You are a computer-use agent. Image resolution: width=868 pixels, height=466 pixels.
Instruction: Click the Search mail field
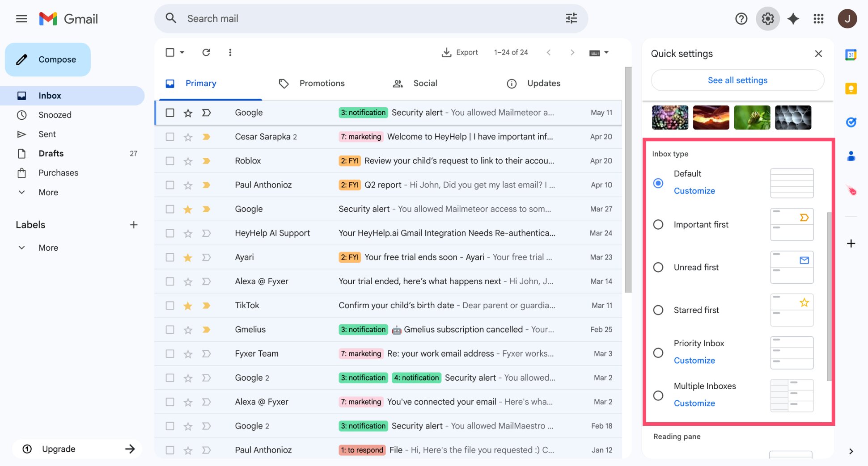tap(371, 19)
